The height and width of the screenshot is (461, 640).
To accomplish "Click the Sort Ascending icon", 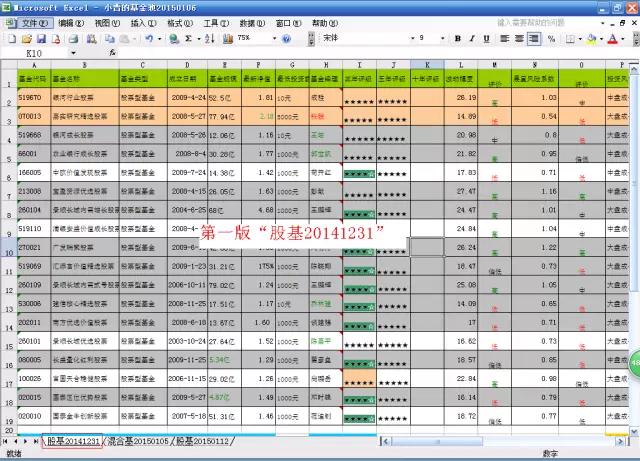I will click(x=210, y=39).
